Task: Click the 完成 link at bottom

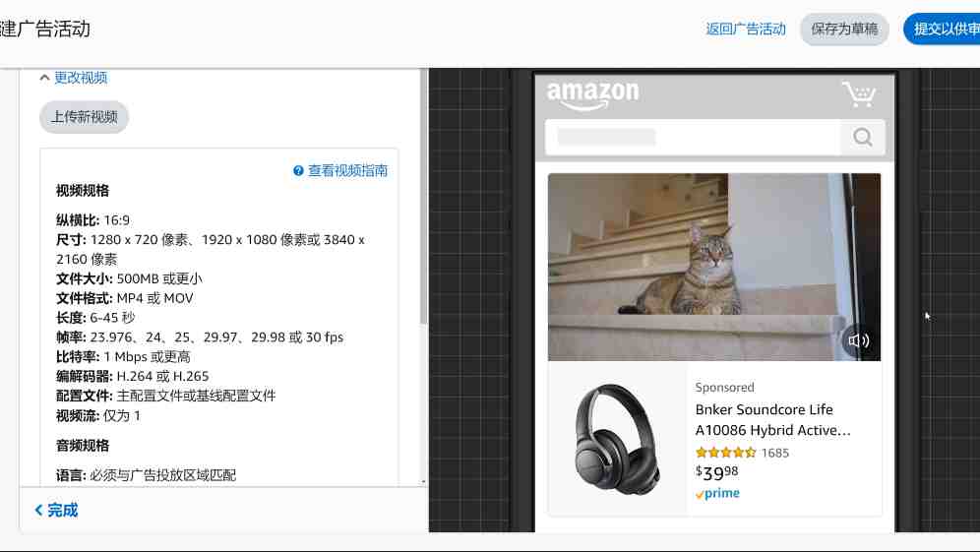Action: 63,510
